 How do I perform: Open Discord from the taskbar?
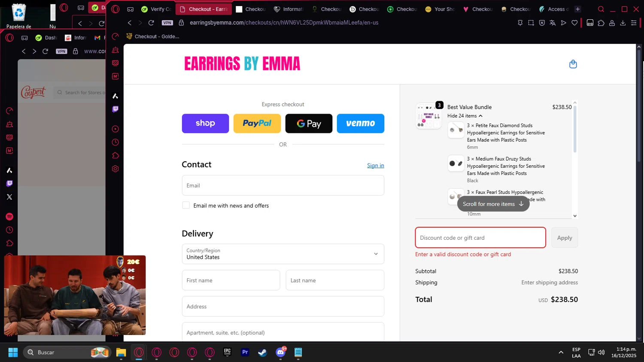280,352
